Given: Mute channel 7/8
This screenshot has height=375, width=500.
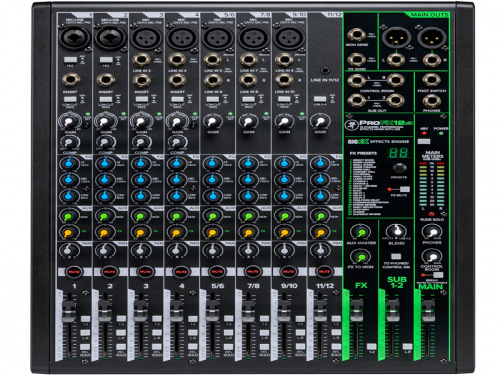Looking at the screenshot, I should [253, 272].
